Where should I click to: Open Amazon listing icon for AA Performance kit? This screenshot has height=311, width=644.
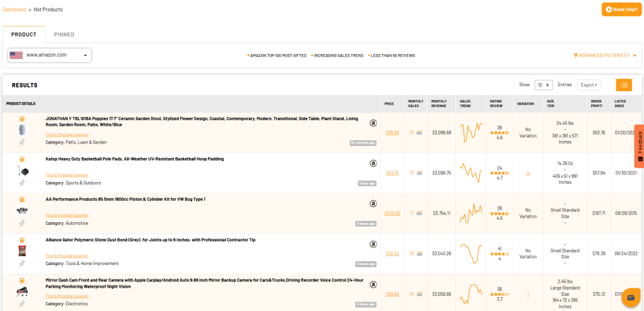coord(373,203)
